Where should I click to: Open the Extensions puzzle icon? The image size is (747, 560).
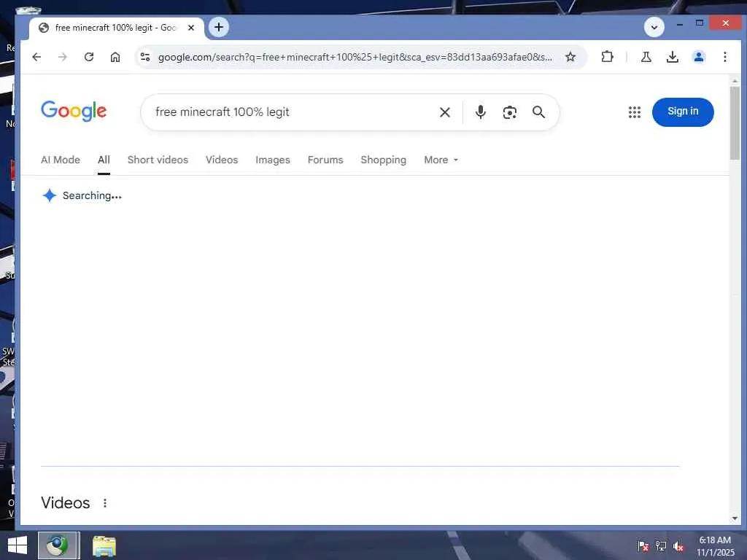coord(607,57)
